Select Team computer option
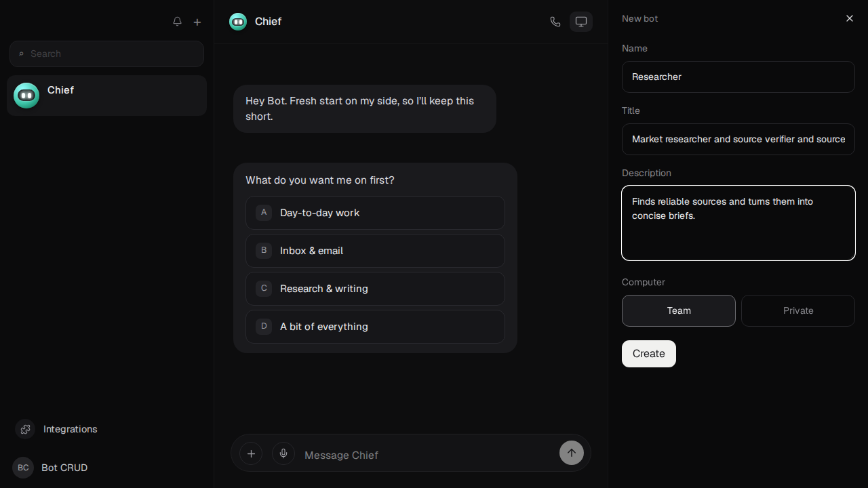 tap(679, 310)
